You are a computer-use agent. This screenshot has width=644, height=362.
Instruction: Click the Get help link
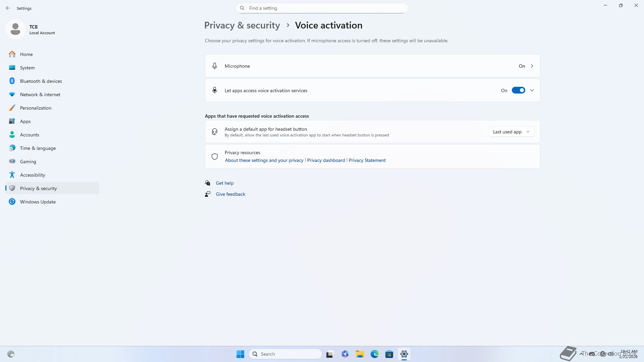pos(224,183)
